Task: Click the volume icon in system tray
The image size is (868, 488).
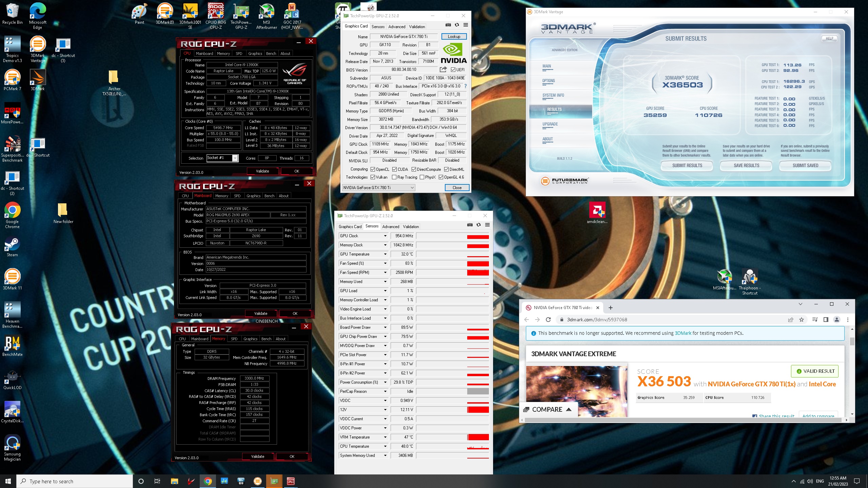Action: point(810,481)
